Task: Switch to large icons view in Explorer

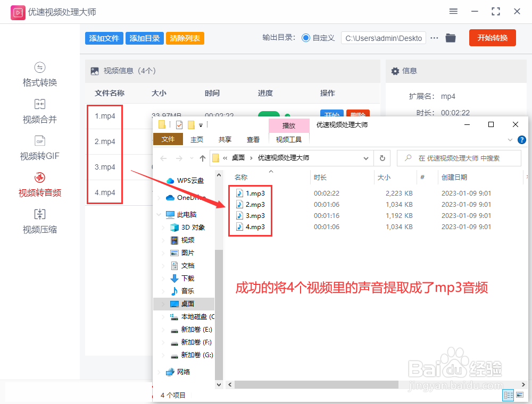Action: click(x=520, y=395)
